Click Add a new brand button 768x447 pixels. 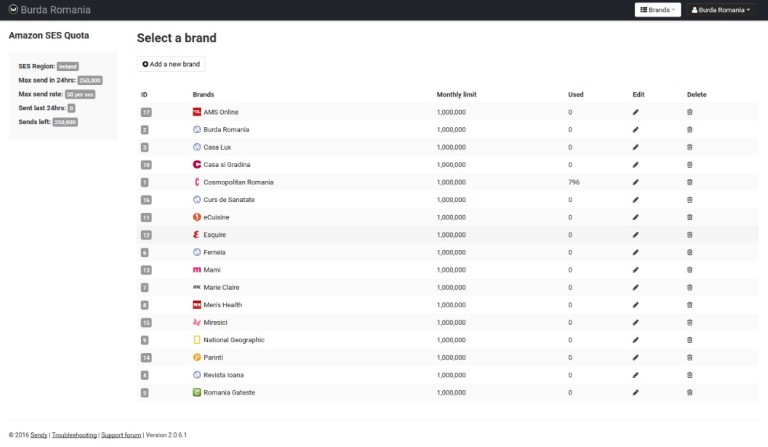coord(171,64)
